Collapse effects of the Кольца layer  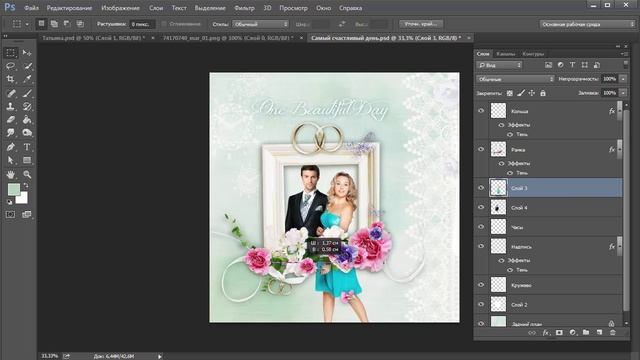(x=619, y=111)
